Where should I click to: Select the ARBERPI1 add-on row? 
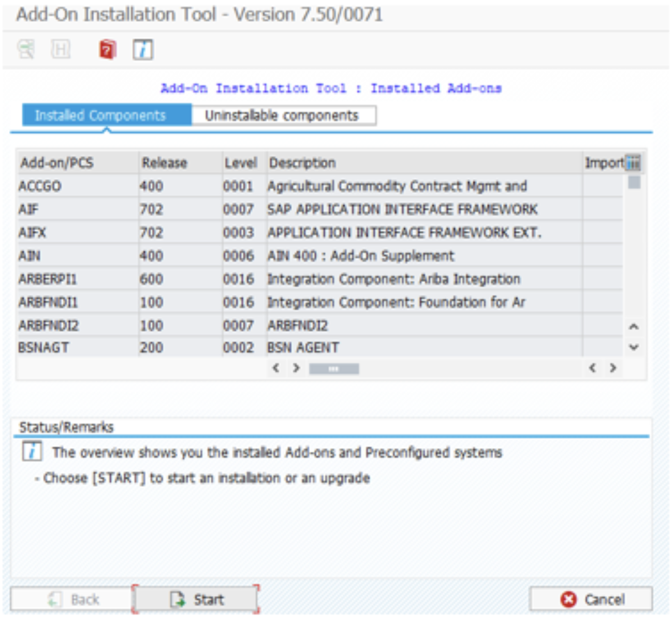[48, 279]
